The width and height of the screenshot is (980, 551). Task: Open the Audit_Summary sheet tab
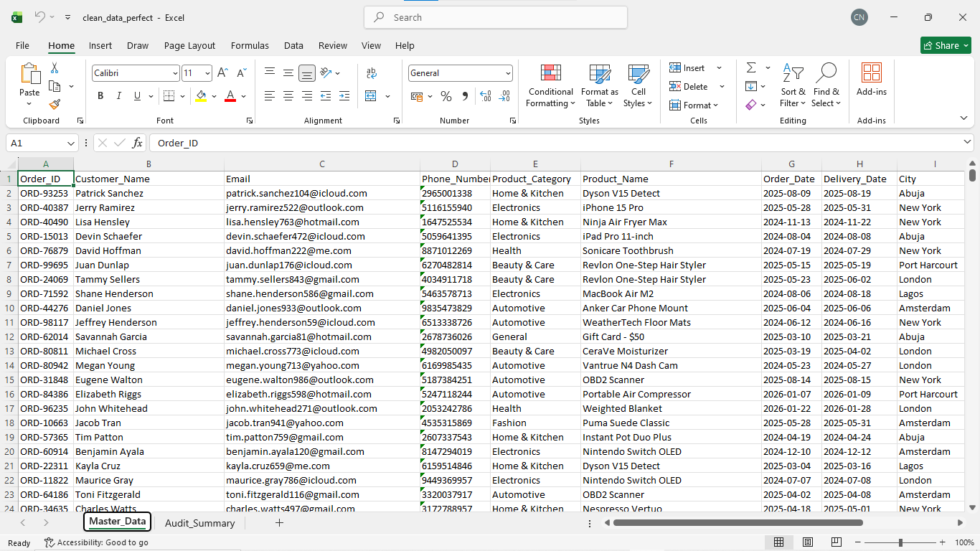point(200,523)
